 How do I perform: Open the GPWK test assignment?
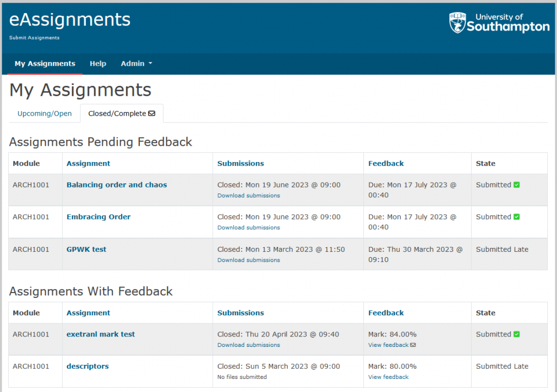pos(86,249)
